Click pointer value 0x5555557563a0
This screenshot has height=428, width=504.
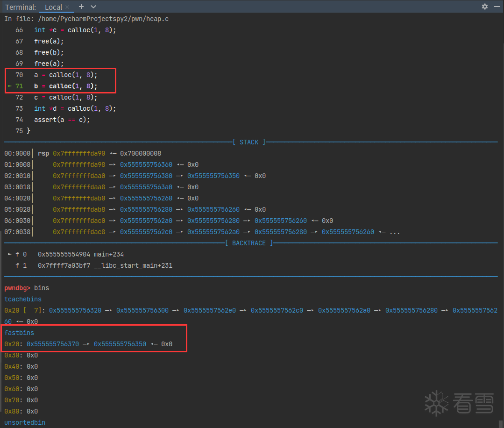(x=146, y=187)
